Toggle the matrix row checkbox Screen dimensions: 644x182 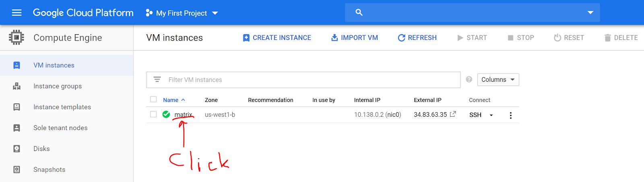(x=153, y=114)
